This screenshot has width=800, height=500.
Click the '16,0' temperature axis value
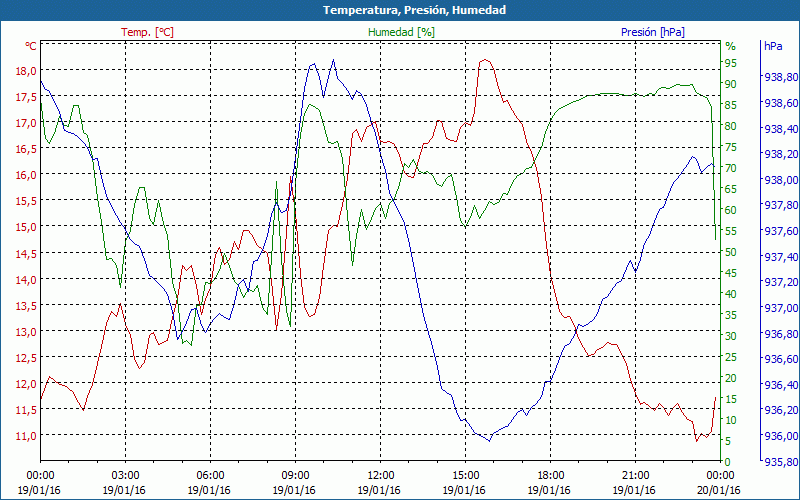pos(27,175)
